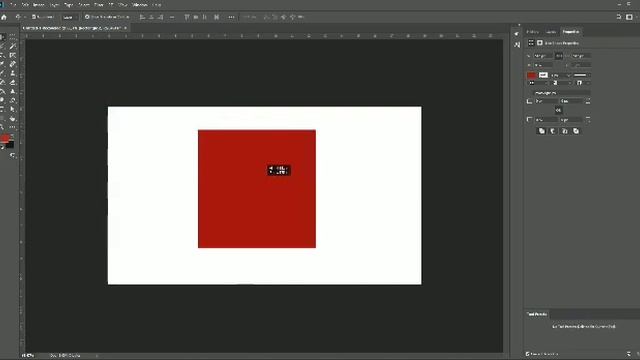Open the Image menu

pos(38,4)
